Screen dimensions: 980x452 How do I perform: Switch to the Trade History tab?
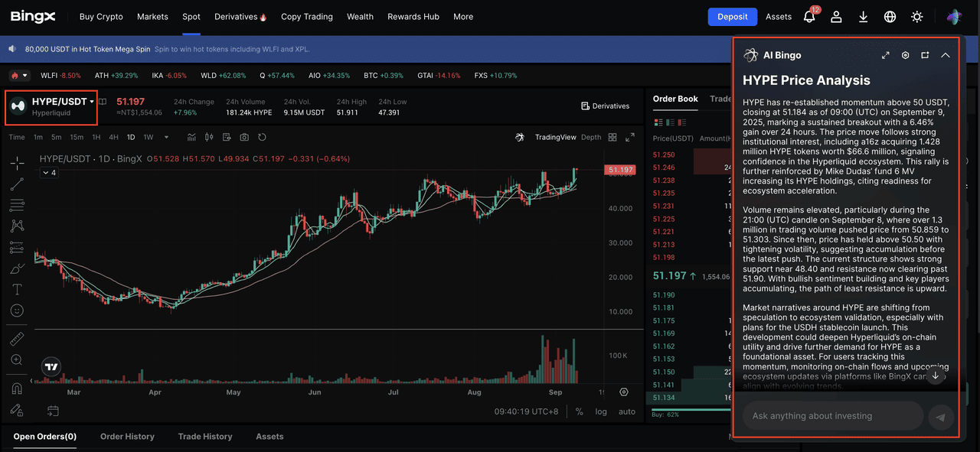pos(205,437)
